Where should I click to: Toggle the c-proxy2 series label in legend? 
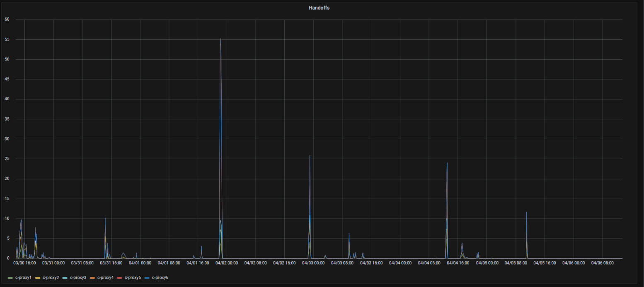(x=51, y=277)
